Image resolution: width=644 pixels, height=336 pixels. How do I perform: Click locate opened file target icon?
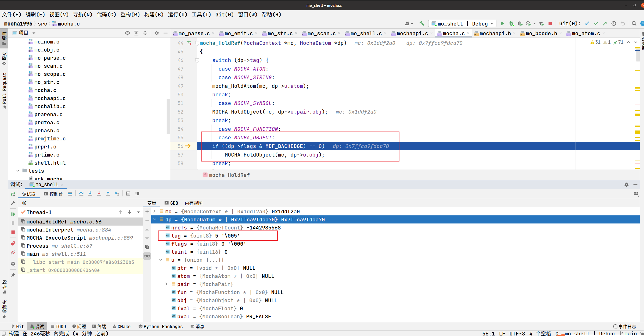point(127,33)
